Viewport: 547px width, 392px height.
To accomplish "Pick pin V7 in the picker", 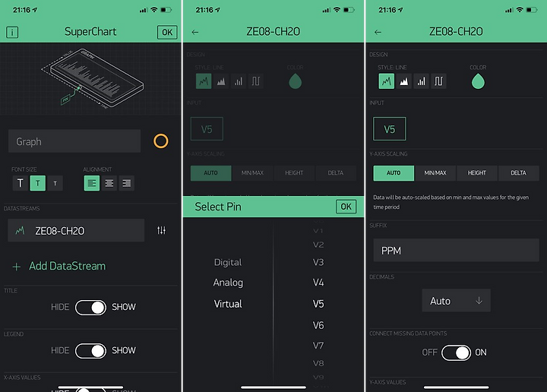I will [318, 346].
